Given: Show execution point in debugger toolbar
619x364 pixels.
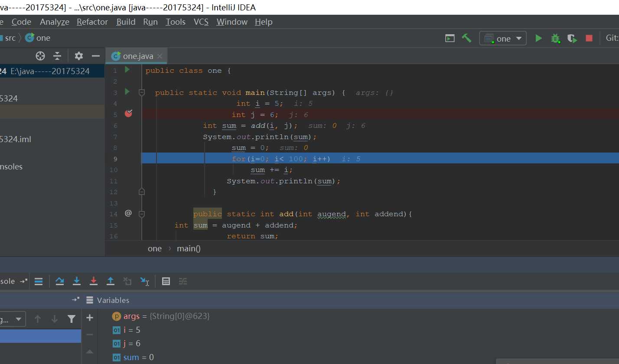Looking at the screenshot, I should 38,281.
